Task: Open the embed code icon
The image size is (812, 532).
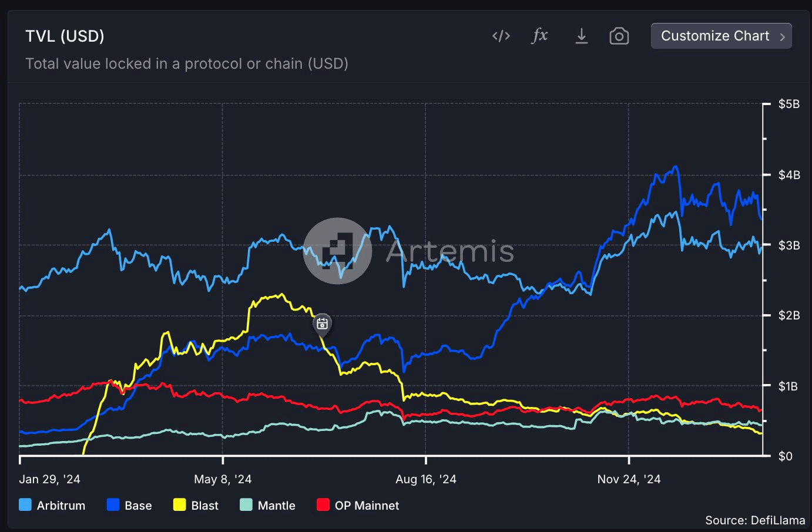Action: click(501, 36)
